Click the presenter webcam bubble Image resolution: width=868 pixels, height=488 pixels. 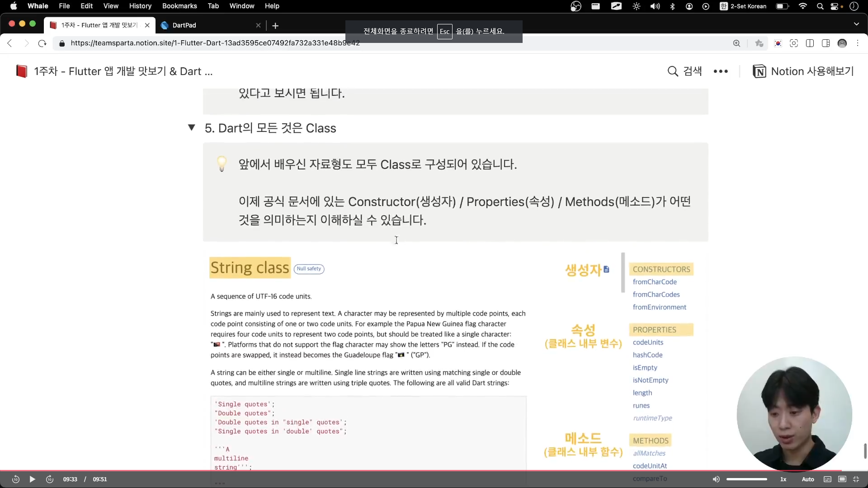click(794, 414)
